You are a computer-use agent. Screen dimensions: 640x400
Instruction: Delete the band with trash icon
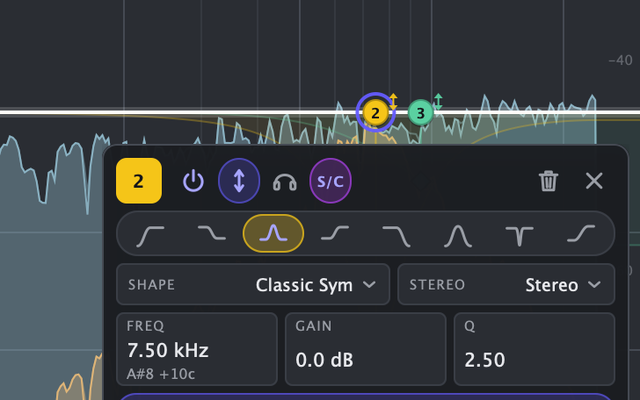click(548, 181)
